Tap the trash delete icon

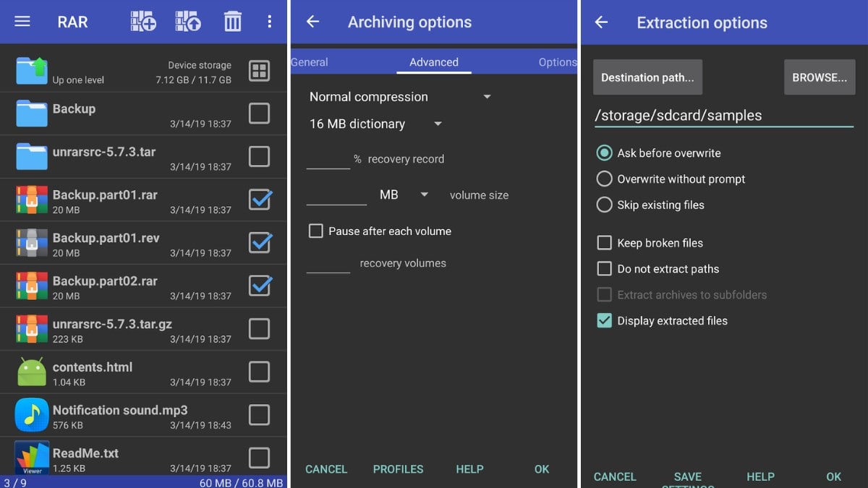point(232,22)
